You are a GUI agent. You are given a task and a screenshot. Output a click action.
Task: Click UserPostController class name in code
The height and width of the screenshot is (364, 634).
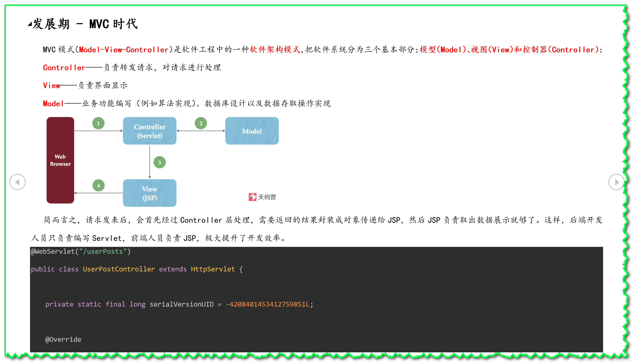[119, 269]
